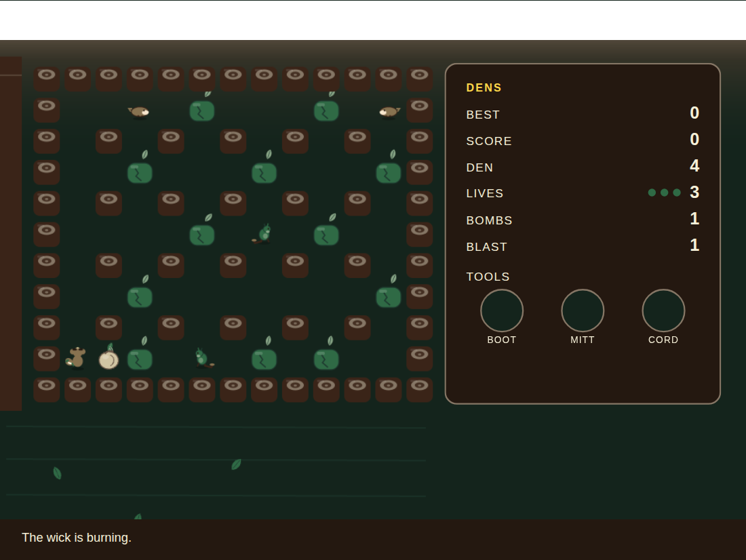Viewport: 746px width, 560px height.
Task: Click the green lizard in the board's center
Action: (x=262, y=234)
